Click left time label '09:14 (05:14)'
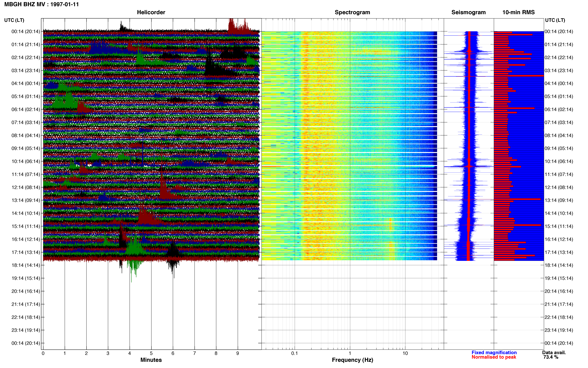Viewport: 588px width, 368px height. click(26, 148)
